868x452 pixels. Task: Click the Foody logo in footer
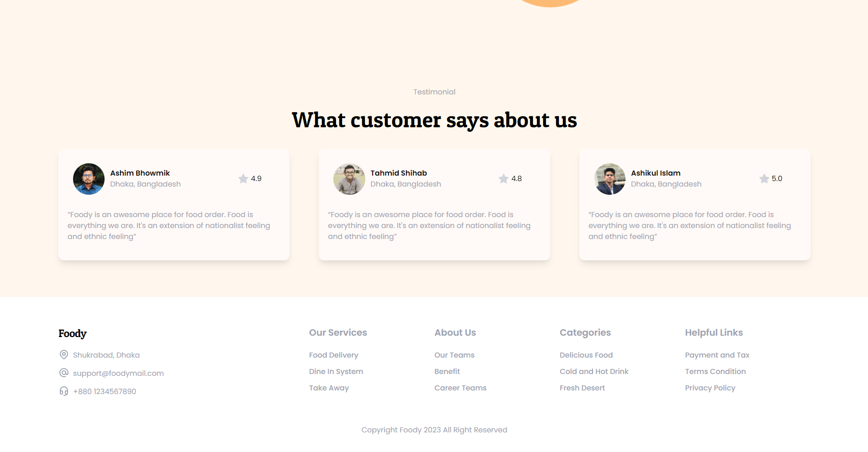pos(73,333)
